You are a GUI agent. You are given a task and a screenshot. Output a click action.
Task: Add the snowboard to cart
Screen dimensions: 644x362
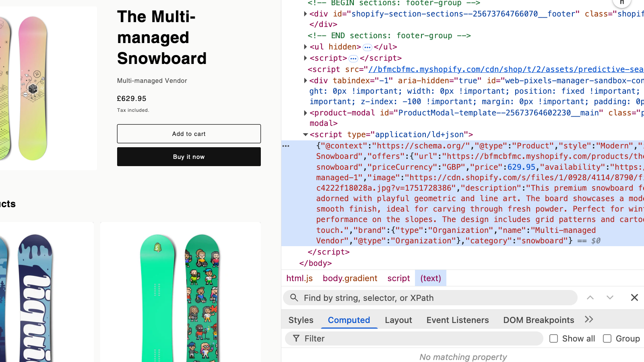click(x=189, y=134)
